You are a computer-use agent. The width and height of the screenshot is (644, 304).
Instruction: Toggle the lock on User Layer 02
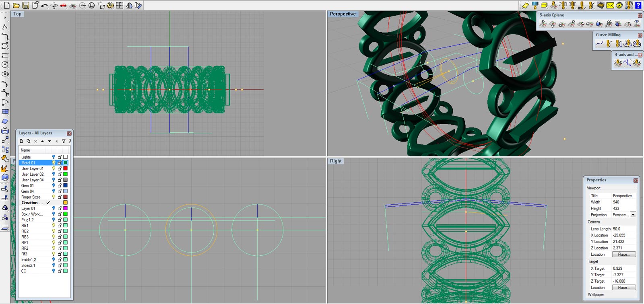(x=60, y=174)
